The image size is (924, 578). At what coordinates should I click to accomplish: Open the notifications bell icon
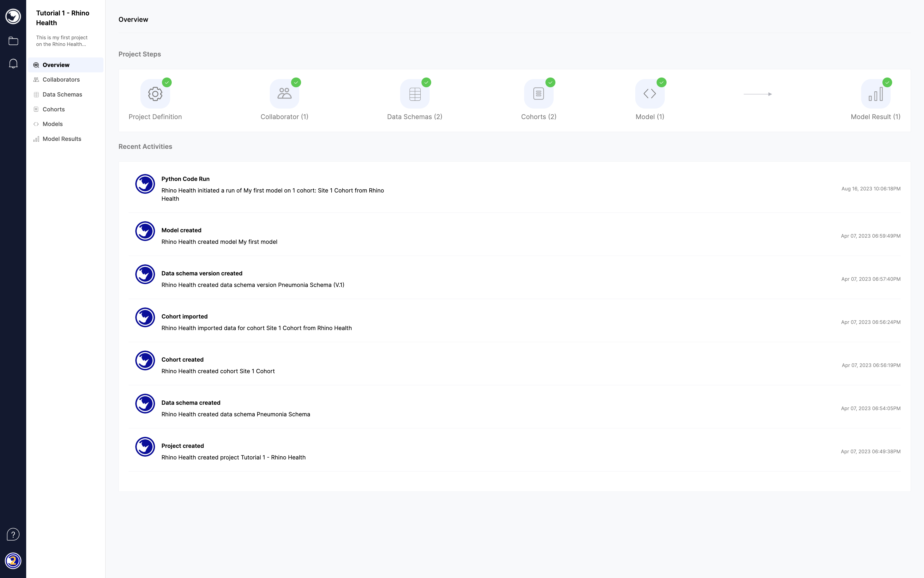13,63
